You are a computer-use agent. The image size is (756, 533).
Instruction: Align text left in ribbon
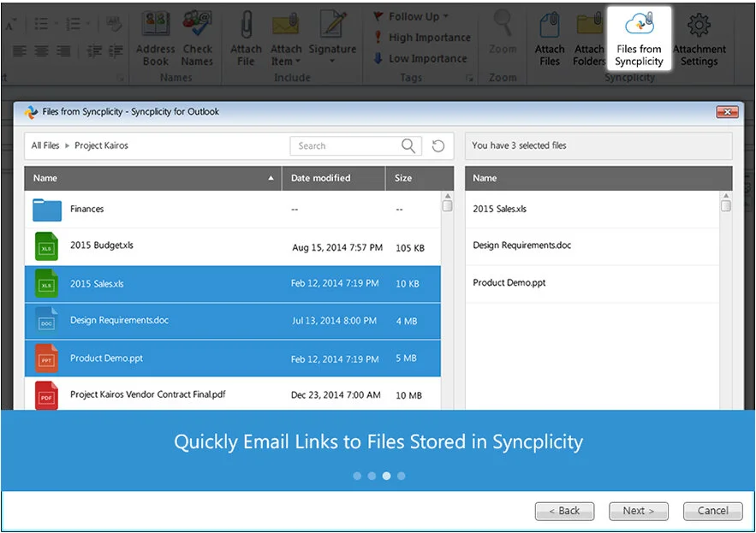point(20,50)
